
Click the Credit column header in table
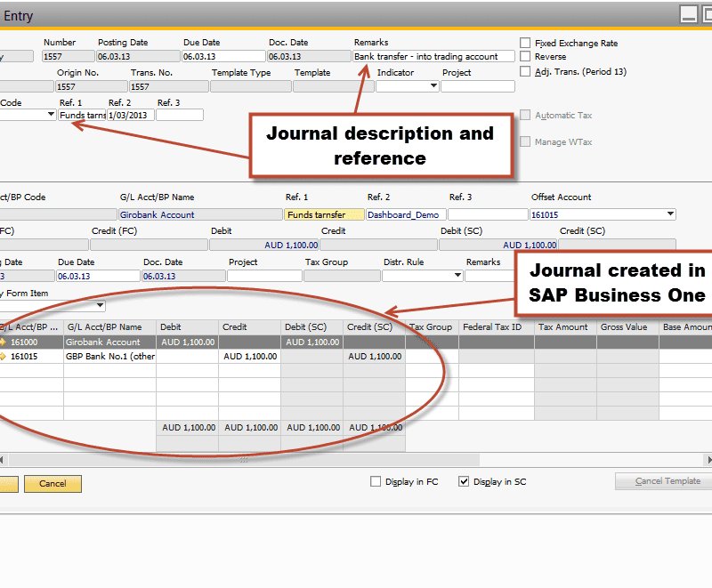tap(249, 327)
